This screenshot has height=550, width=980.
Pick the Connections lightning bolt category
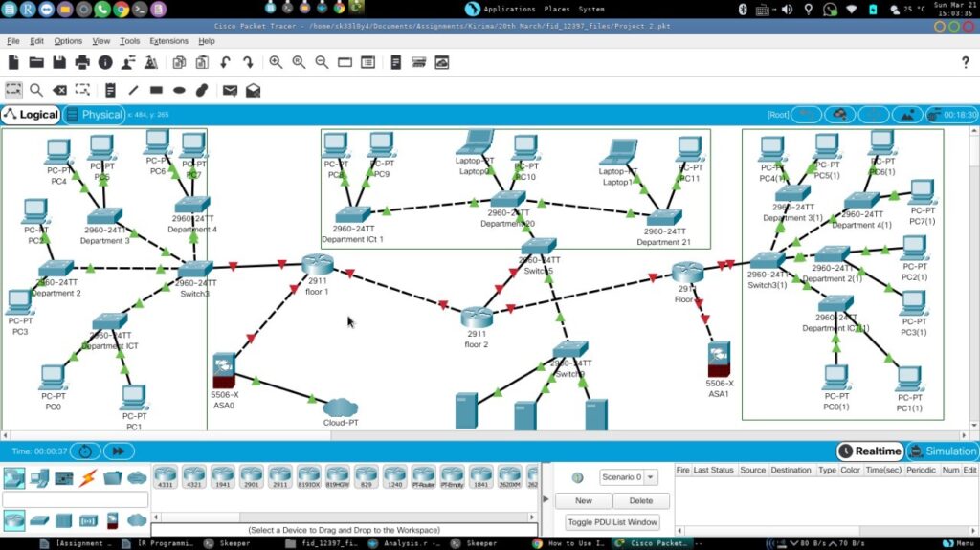point(88,477)
